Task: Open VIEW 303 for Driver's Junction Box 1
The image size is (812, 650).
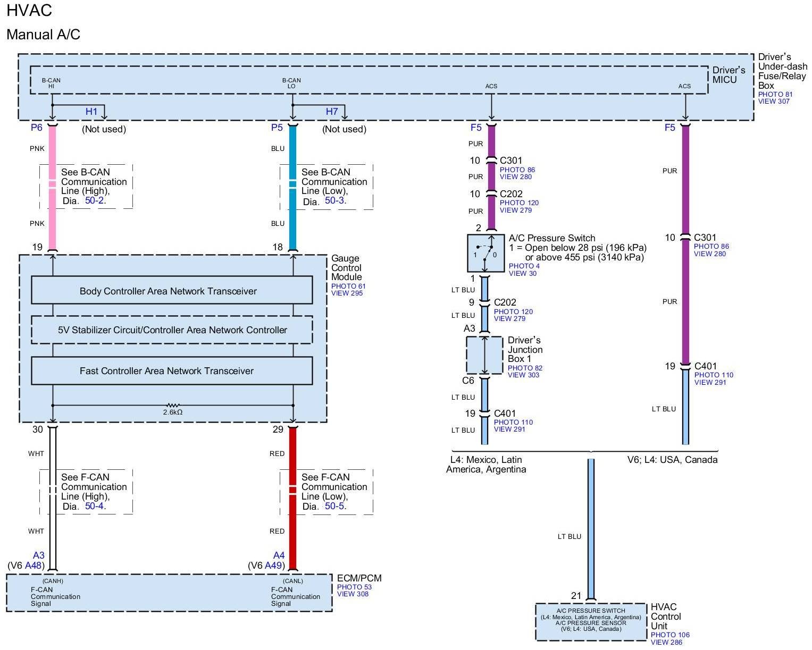Action: [x=523, y=375]
